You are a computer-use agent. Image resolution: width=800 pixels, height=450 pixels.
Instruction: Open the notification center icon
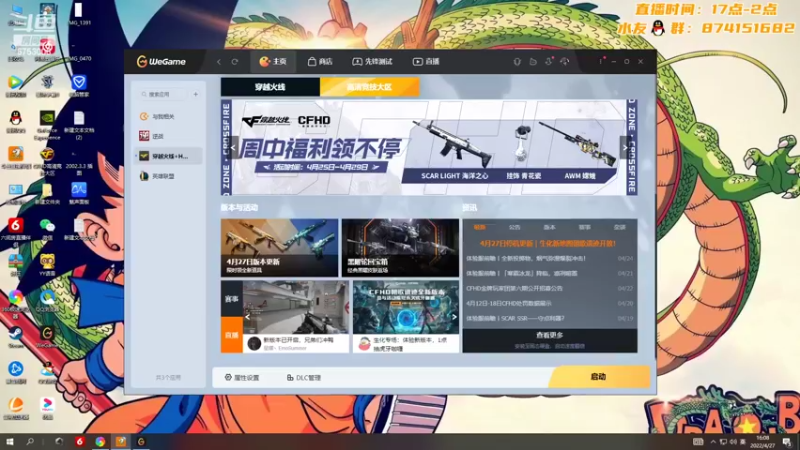coord(787,441)
